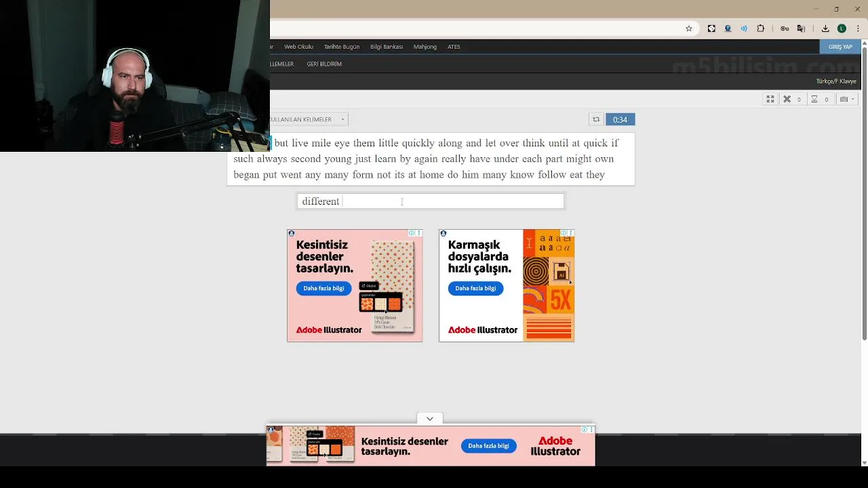Click the scrollbar down arrow

tap(864, 463)
